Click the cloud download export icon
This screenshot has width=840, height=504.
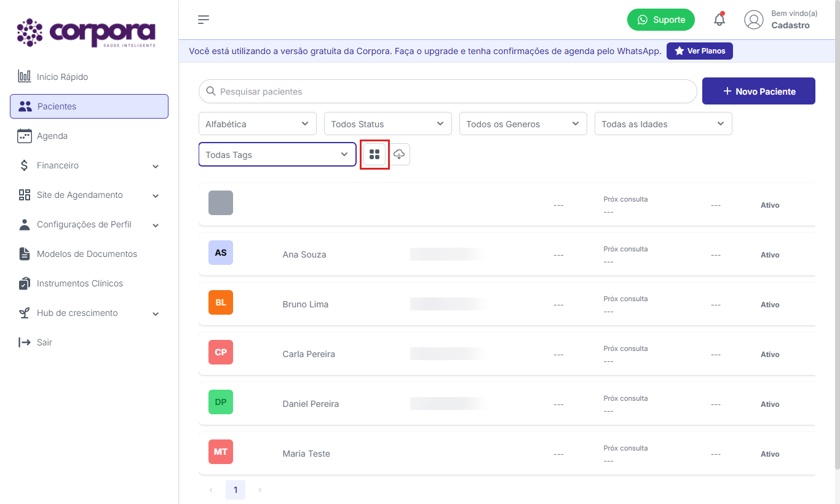click(x=399, y=154)
